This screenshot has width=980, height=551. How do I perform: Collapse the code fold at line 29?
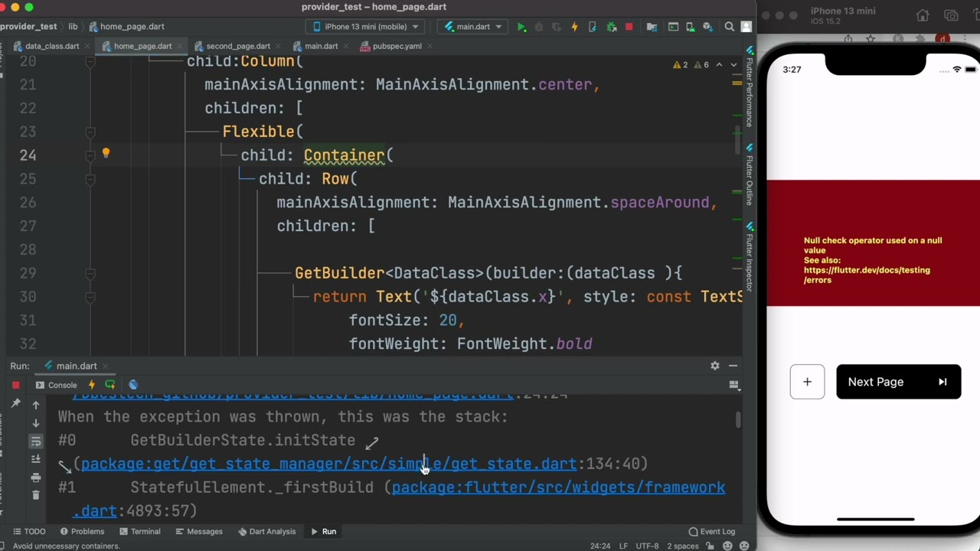[x=90, y=273]
